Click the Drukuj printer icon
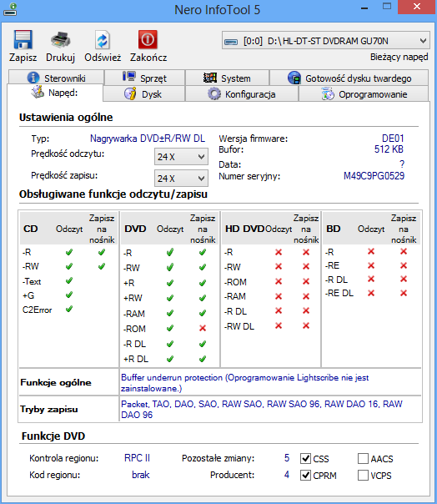437x504 pixels. [x=60, y=39]
